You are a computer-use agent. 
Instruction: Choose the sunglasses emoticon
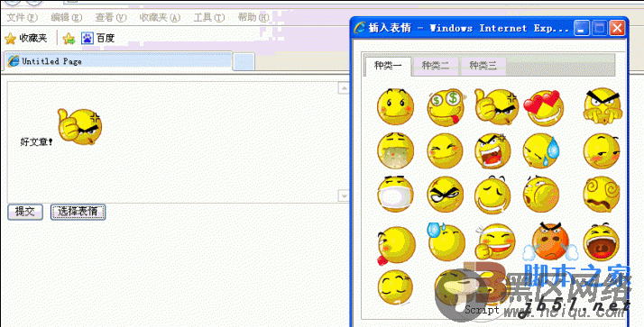click(445, 195)
